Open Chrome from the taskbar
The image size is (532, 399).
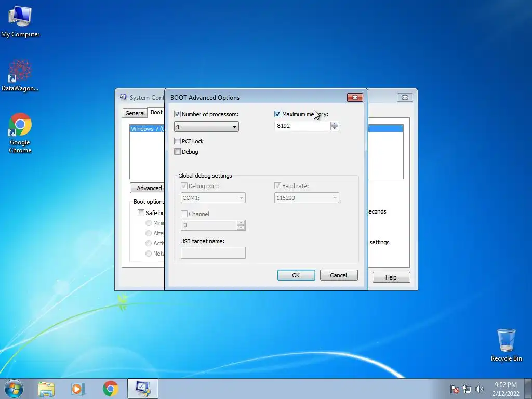(x=110, y=389)
